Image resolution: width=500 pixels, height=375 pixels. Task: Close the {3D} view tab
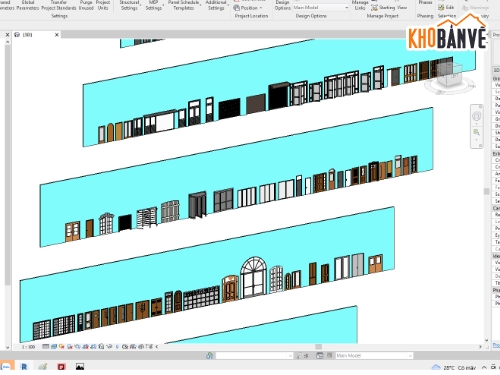[x=57, y=35]
